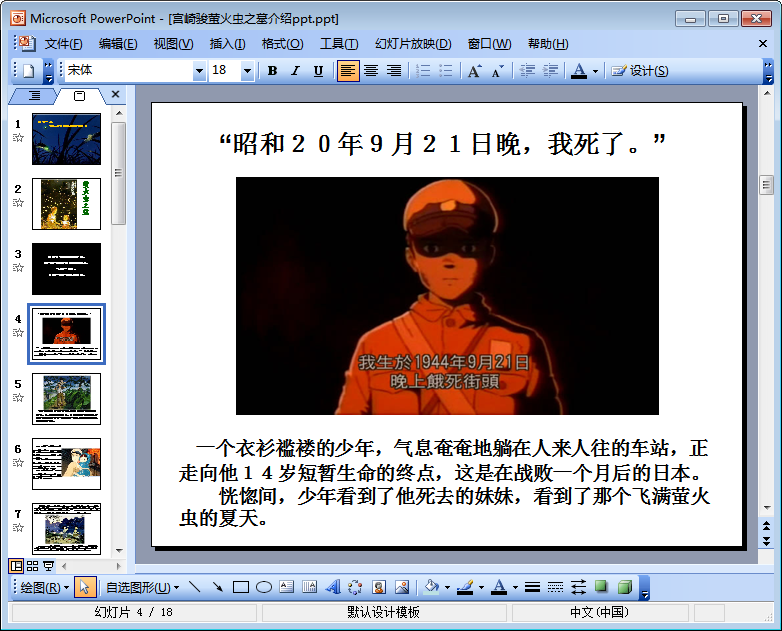Activate the Select Objects pointer tool

84,587
